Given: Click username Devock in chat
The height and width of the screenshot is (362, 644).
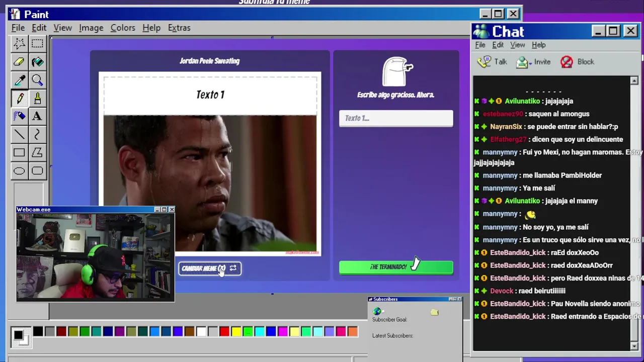Looking at the screenshot, I should tap(502, 291).
